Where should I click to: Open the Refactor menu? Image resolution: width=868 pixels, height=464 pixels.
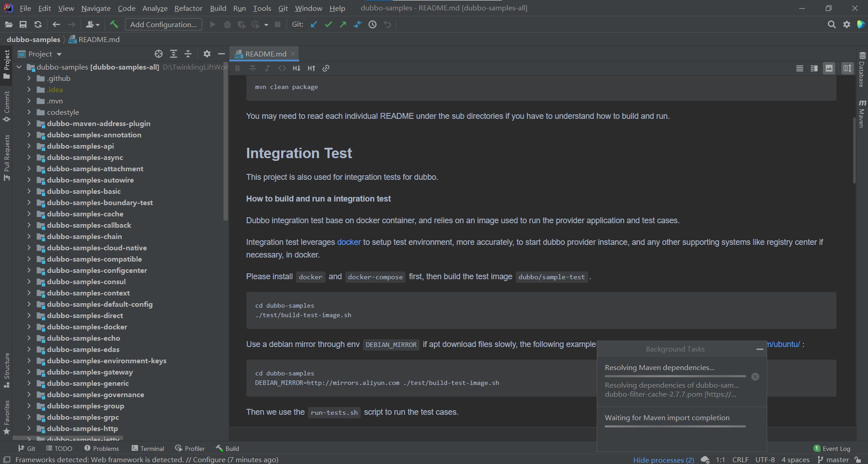[188, 8]
